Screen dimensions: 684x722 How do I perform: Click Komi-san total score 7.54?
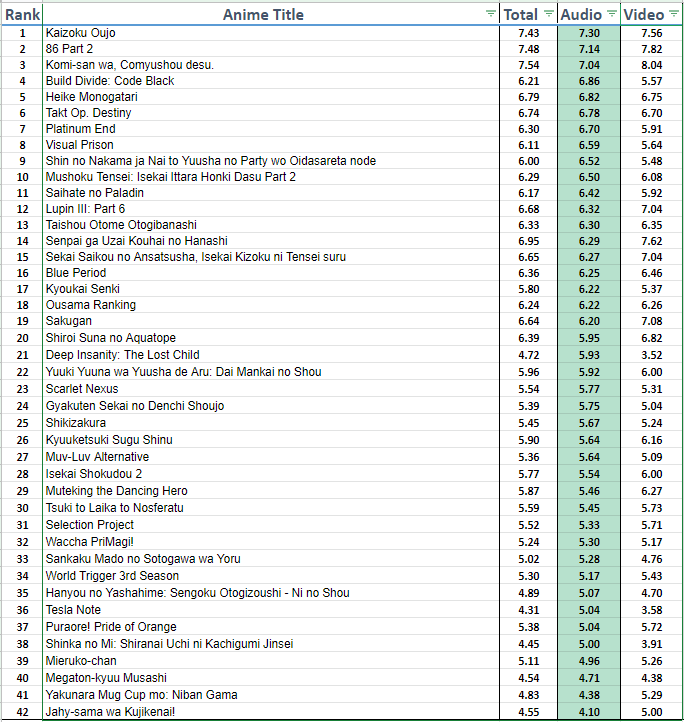pos(528,65)
